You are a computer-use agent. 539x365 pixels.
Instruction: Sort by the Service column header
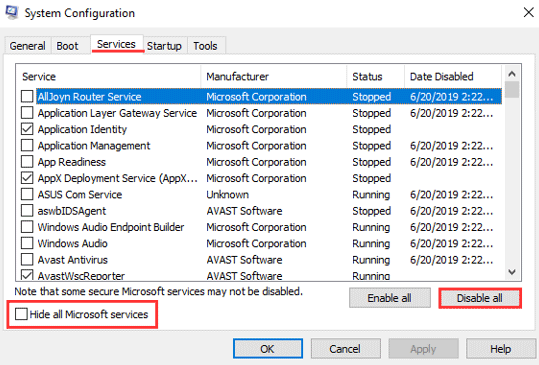tap(109, 76)
